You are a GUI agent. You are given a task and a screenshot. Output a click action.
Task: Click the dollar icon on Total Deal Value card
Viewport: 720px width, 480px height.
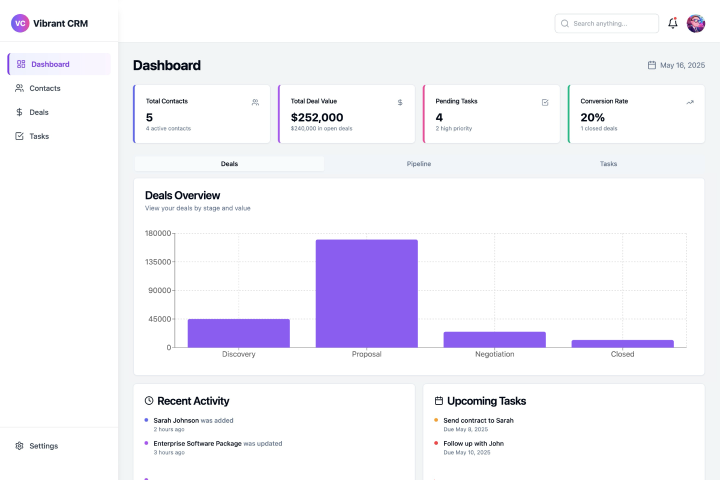tap(400, 102)
